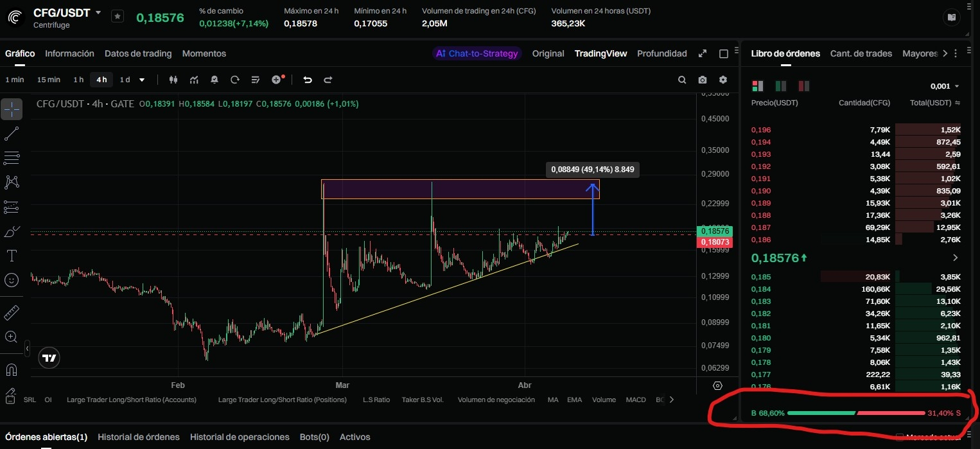This screenshot has width=980, height=449.
Task: Open last price 0,18576 details chevron
Action: pyautogui.click(x=955, y=258)
